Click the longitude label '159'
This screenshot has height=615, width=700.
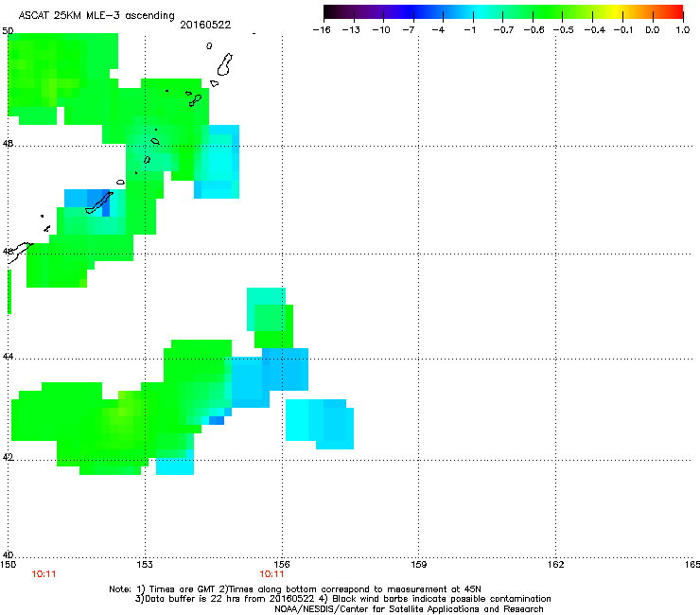tap(418, 565)
